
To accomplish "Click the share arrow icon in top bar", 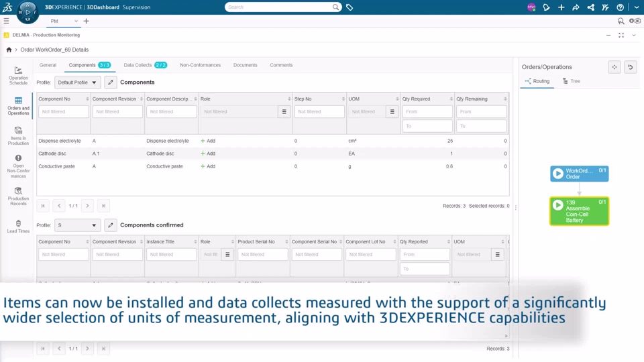I will 576,7.
